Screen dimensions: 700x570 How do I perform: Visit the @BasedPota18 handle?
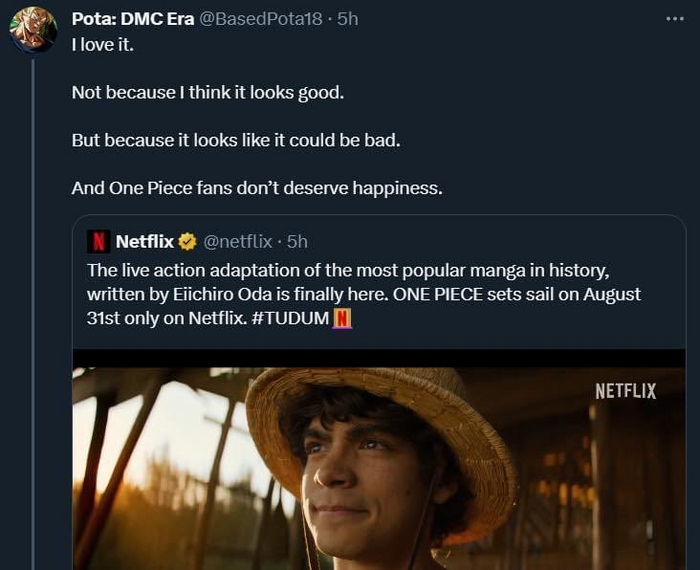point(261,20)
